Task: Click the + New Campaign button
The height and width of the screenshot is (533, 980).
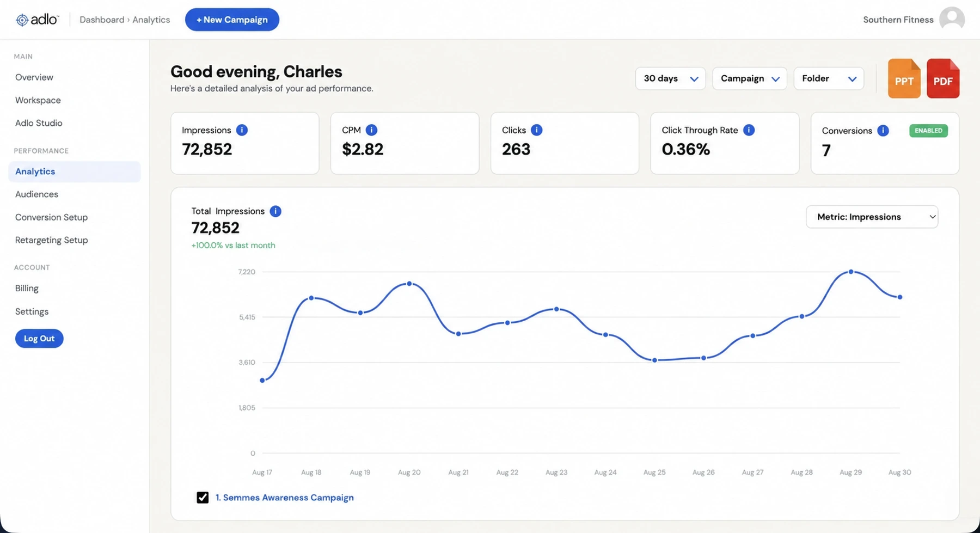Action: [232, 20]
